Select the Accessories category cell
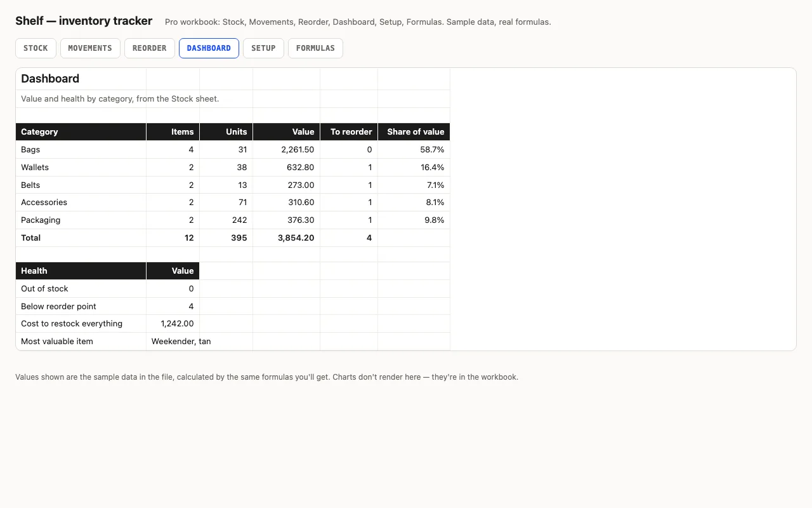This screenshot has width=812, height=508. point(81,203)
